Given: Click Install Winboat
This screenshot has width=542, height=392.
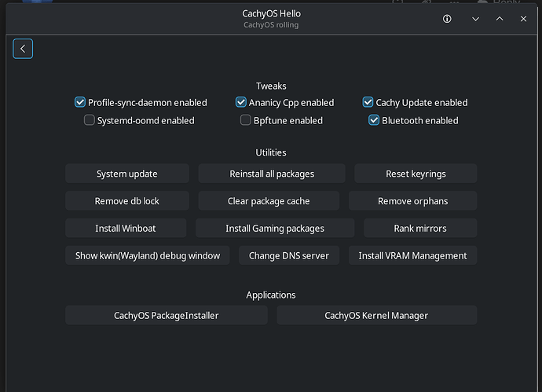Looking at the screenshot, I should [x=126, y=228].
